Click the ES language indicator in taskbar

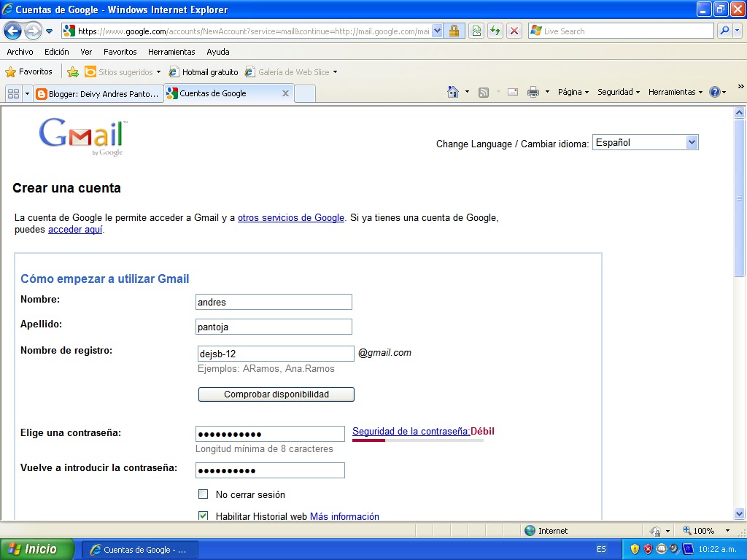[x=601, y=549]
